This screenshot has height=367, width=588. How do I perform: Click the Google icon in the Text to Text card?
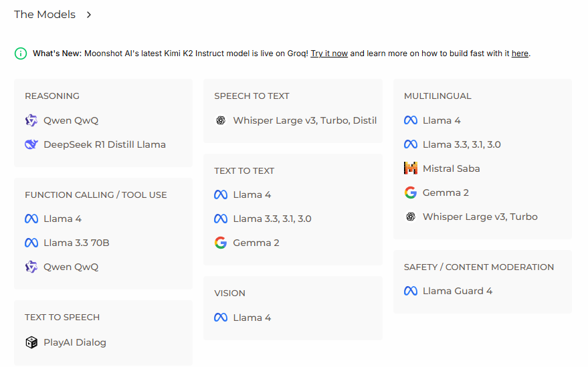[221, 243]
